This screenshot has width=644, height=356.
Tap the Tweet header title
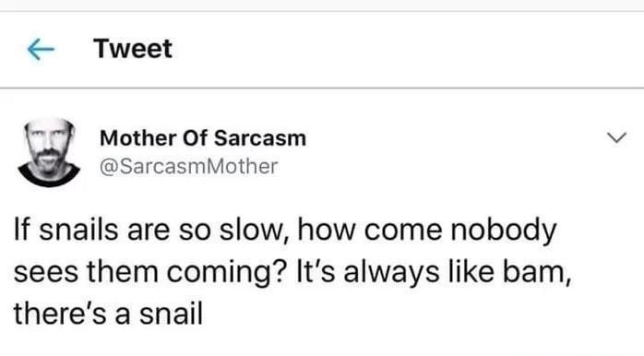pos(133,49)
